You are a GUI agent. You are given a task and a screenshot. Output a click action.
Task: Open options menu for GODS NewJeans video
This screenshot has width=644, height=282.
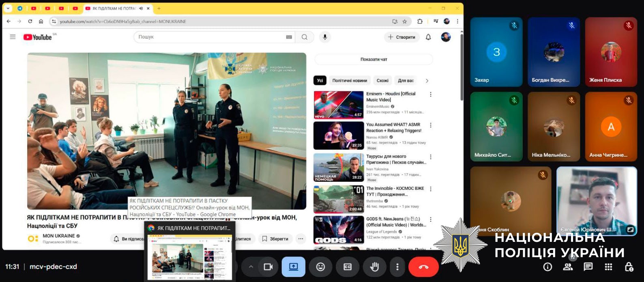(431, 220)
